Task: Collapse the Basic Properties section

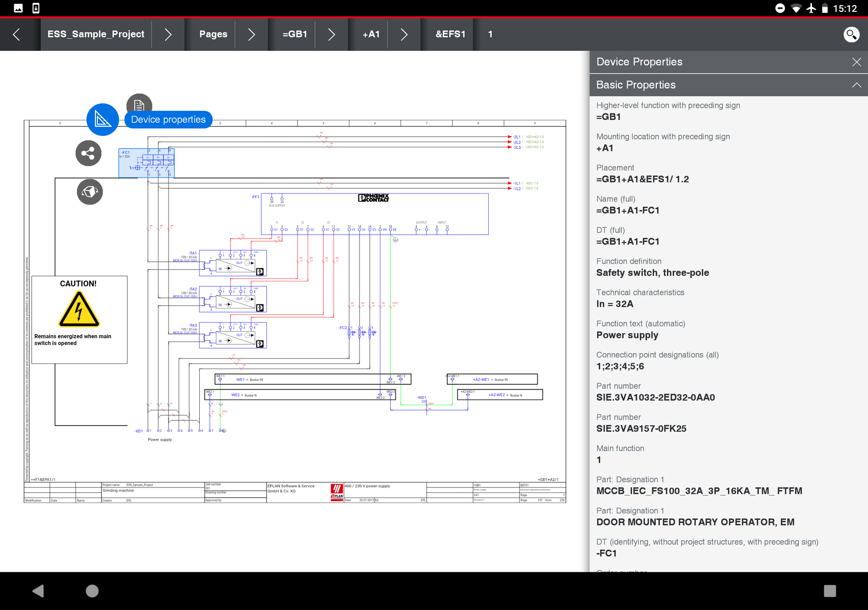Action: (x=856, y=85)
